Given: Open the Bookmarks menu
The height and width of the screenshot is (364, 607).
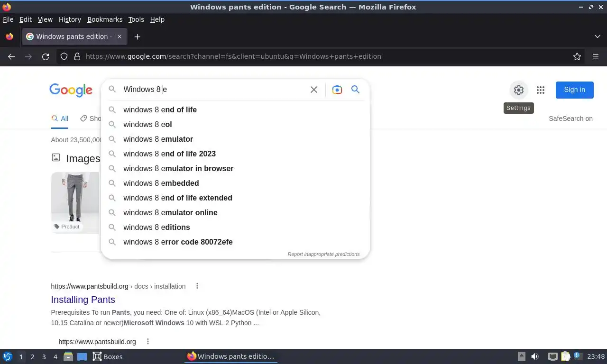Looking at the screenshot, I should [105, 19].
